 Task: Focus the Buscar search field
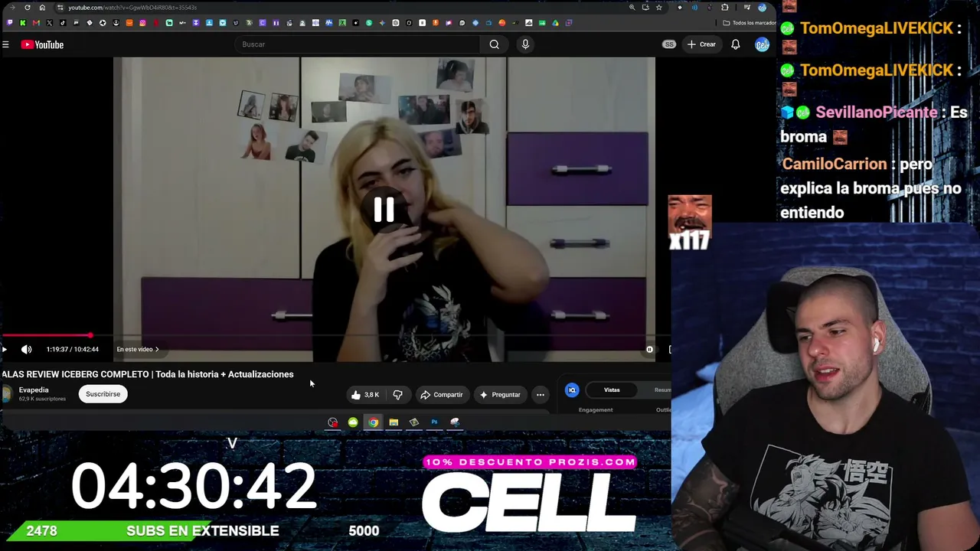[x=358, y=44]
